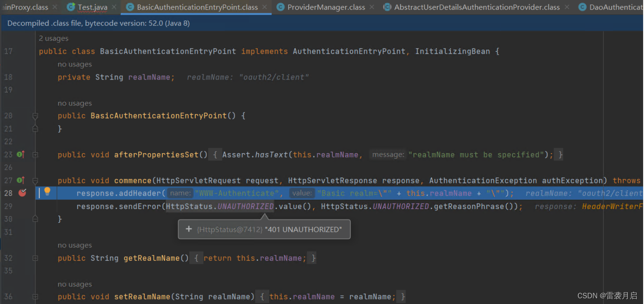644x304 pixels.
Task: Click the ProviderManager.class tab class icon
Action: pos(280,7)
